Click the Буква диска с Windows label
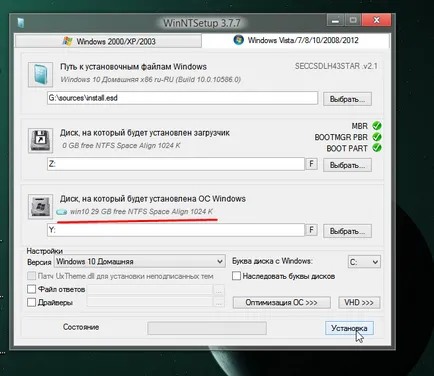434x376 pixels. point(272,261)
